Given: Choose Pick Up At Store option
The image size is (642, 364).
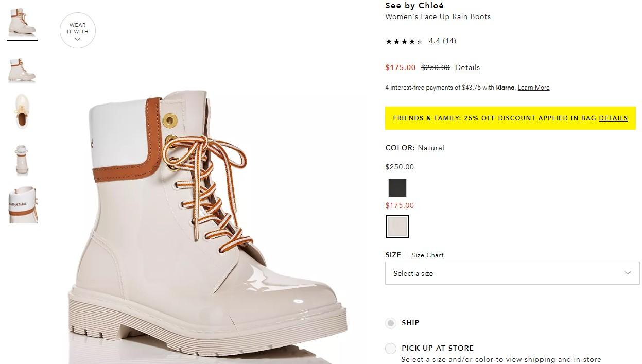Looking at the screenshot, I should (391, 349).
